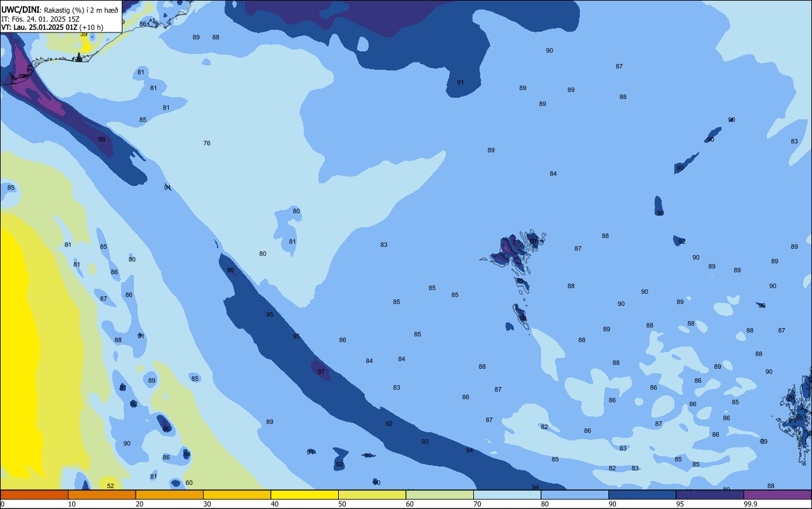
Task: Click the dark orange 0–10 legend swatch
Action: coord(34,494)
